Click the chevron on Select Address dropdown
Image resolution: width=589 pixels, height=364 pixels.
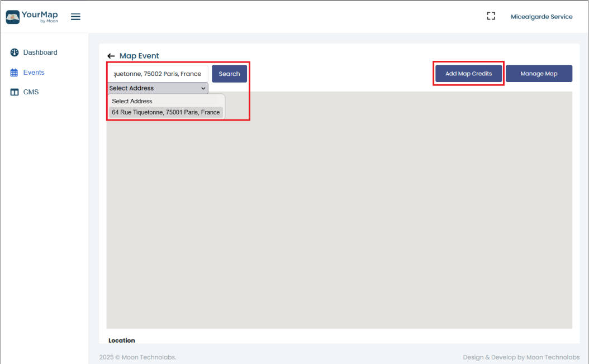click(x=203, y=88)
